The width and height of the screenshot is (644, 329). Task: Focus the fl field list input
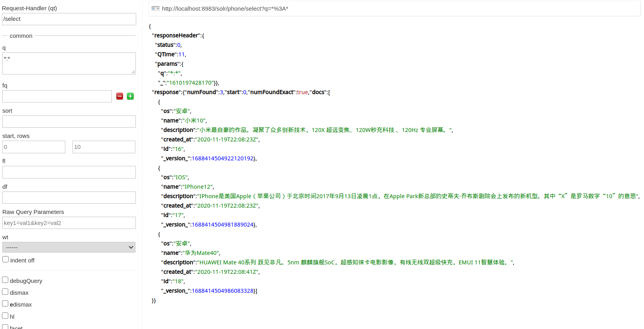pos(69,172)
